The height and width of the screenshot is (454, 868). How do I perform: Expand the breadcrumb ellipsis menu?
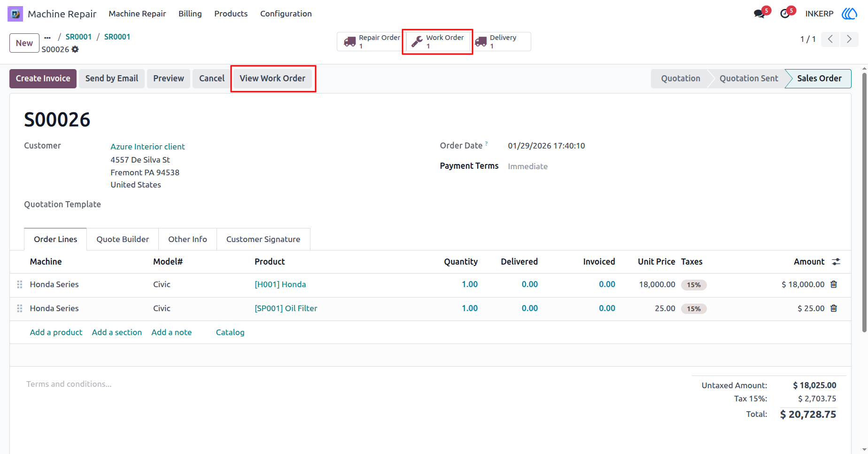click(x=47, y=37)
